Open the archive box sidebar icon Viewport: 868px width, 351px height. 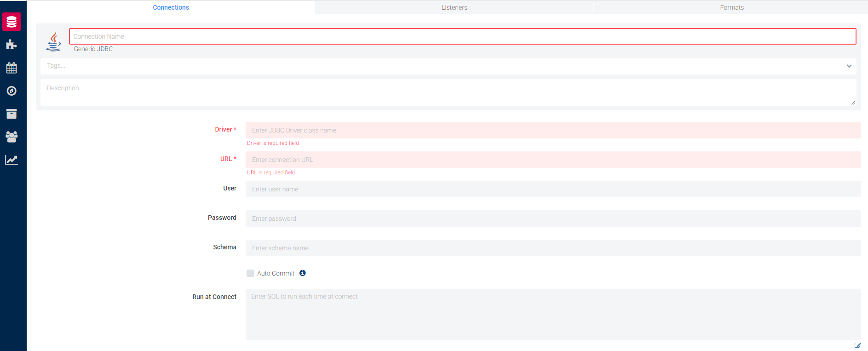click(x=11, y=114)
